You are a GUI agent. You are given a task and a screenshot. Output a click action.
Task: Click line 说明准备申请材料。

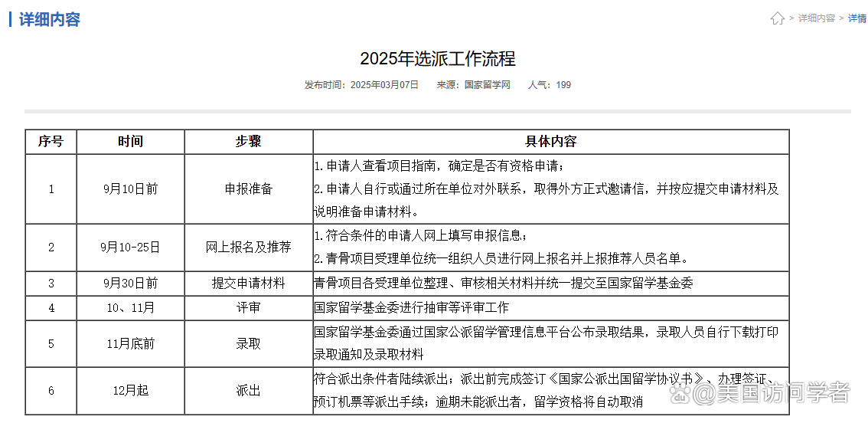tap(366, 211)
